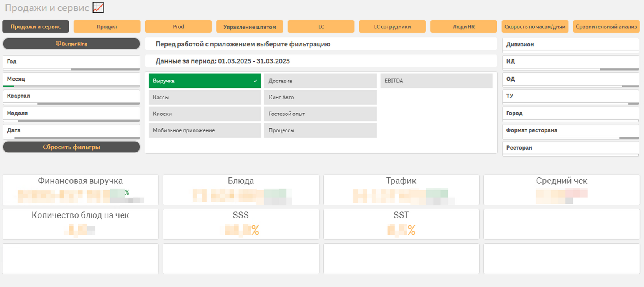Screen dimensions: 644x287
Task: Select the Кассы option
Action: click(x=205, y=97)
